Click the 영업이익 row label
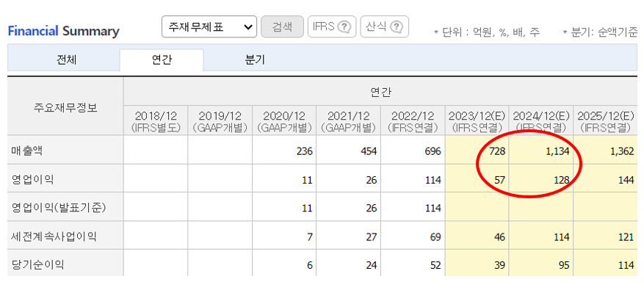 click(32, 179)
